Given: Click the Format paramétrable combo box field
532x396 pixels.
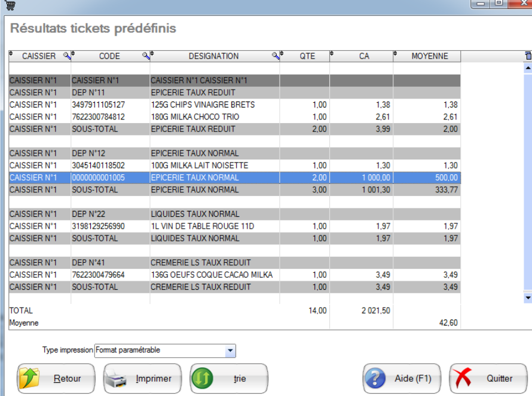Looking at the screenshot, I should (159, 351).
